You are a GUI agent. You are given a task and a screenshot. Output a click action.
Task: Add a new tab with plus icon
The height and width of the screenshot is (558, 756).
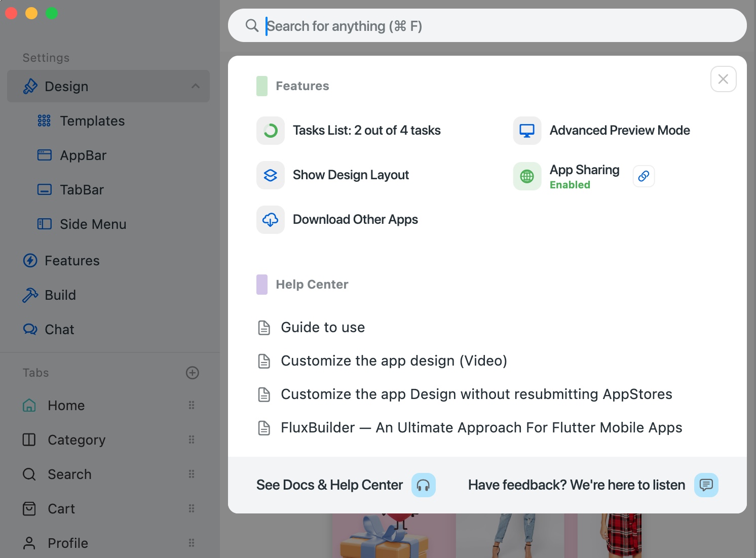coord(193,373)
